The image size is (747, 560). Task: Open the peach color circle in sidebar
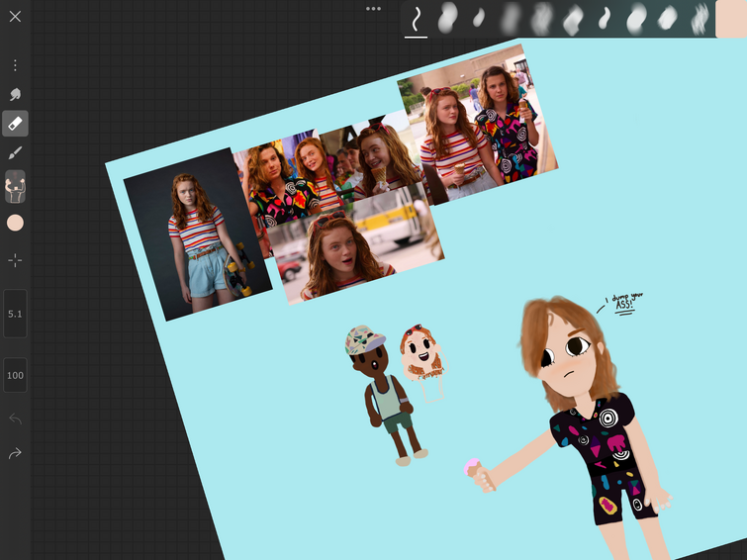pyautogui.click(x=15, y=223)
